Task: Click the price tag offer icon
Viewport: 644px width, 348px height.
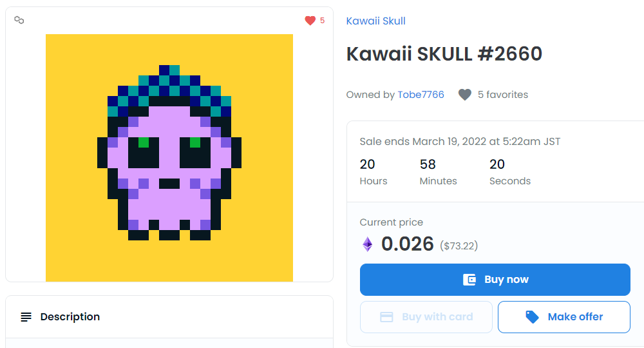Action: coord(532,317)
